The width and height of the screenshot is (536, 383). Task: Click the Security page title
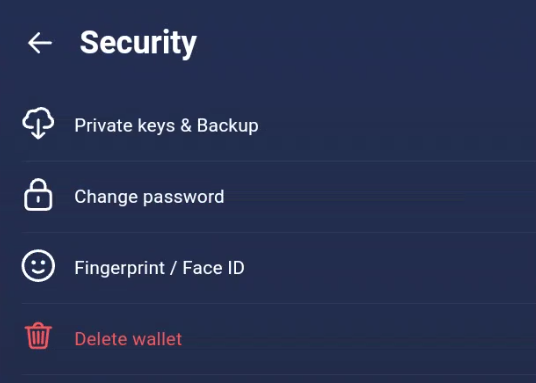(x=138, y=43)
